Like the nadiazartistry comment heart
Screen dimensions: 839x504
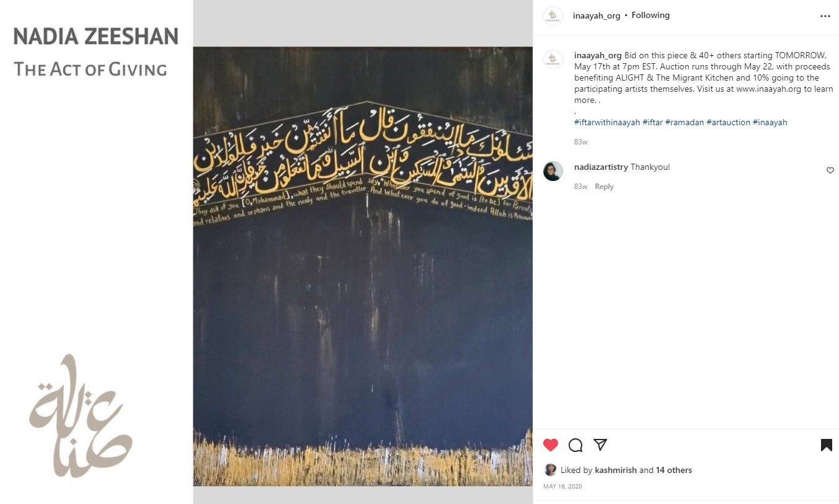tap(830, 170)
